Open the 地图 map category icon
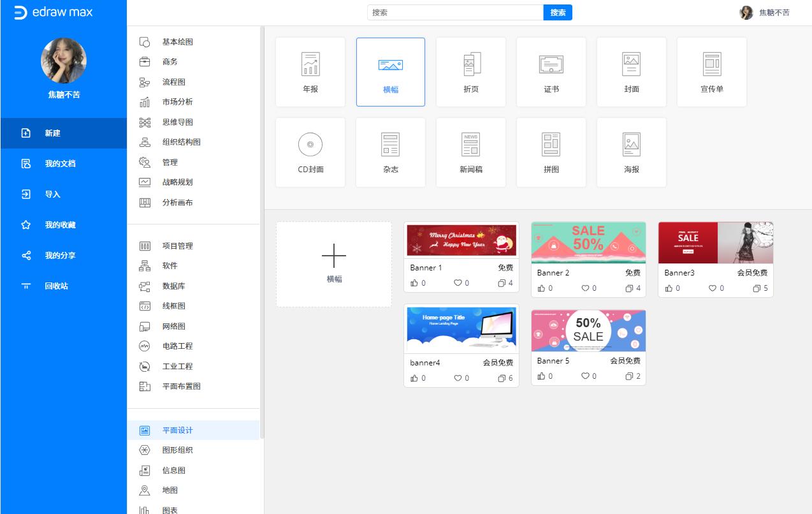Image resolution: width=812 pixels, height=514 pixels. tap(143, 491)
